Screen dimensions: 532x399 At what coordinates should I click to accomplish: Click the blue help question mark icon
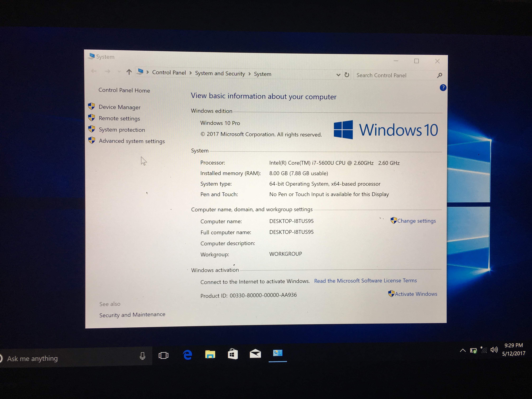click(443, 88)
